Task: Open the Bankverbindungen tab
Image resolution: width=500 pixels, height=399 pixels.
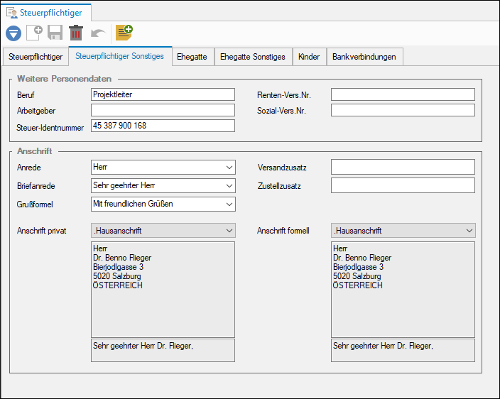Action: [x=364, y=57]
